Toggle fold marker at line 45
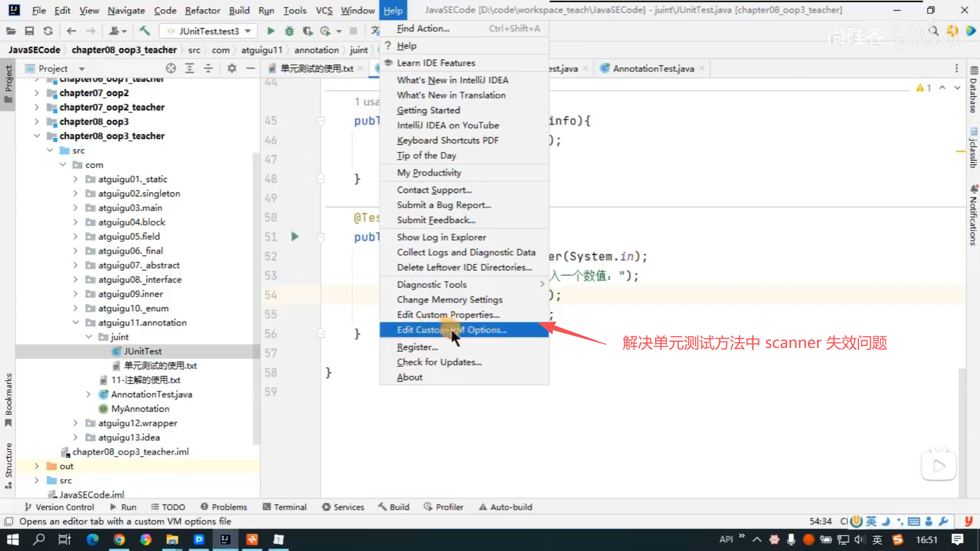The image size is (980, 551). coord(321,121)
